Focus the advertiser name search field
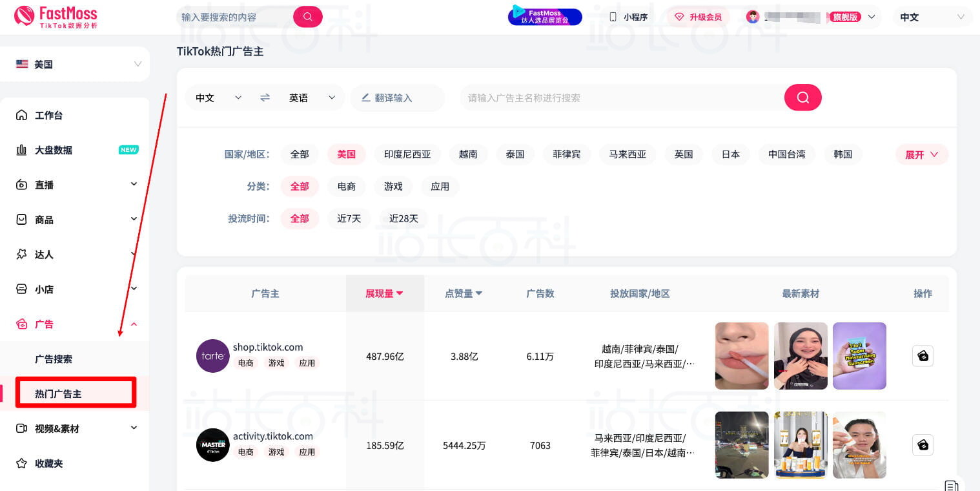Viewport: 980px width, 491px height. point(622,98)
